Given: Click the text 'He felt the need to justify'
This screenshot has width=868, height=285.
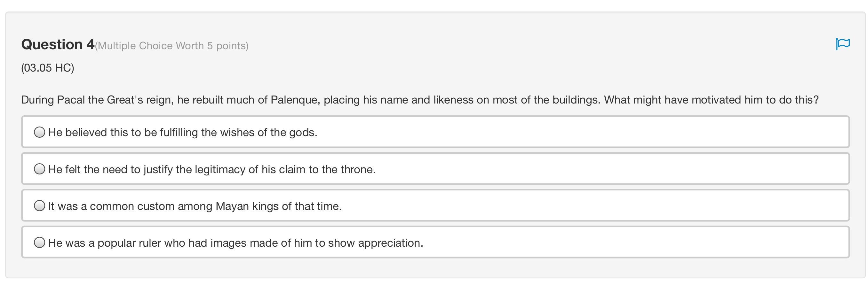Looking at the screenshot, I should (111, 169).
